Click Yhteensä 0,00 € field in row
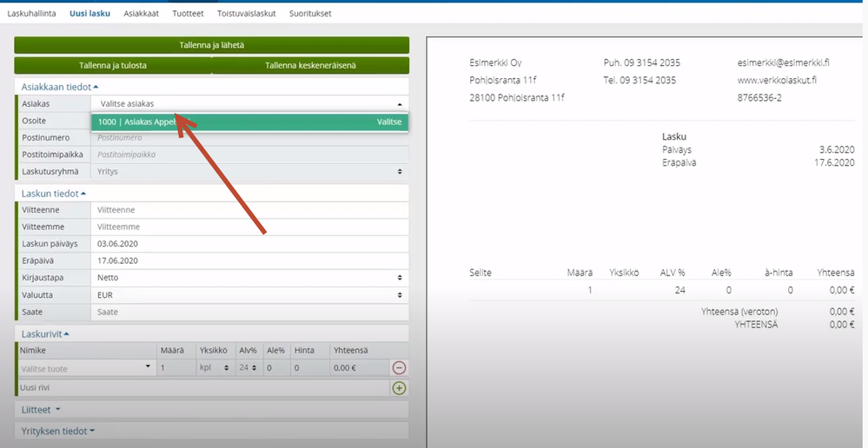 360,368
